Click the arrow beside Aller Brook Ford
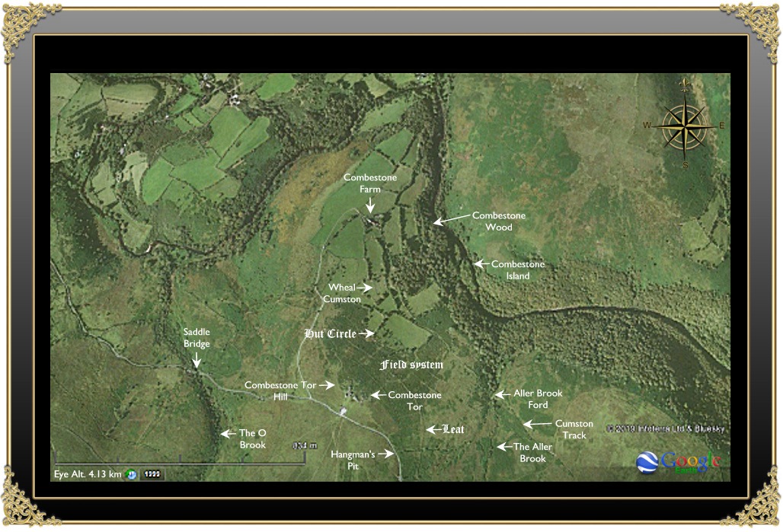Viewport: 783px width, 532px height. point(501,394)
